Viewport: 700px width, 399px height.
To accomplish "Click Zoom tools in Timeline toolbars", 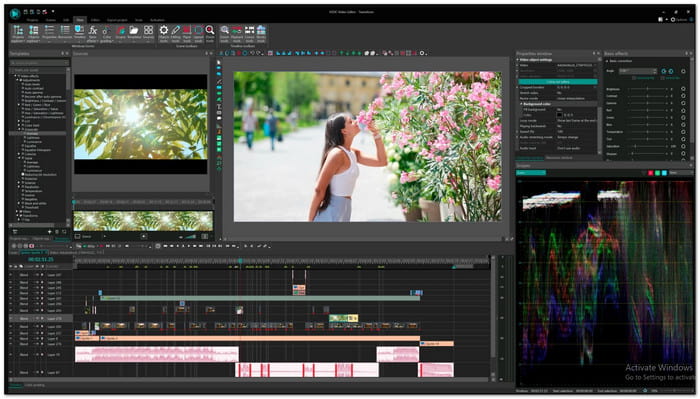I will (225, 33).
